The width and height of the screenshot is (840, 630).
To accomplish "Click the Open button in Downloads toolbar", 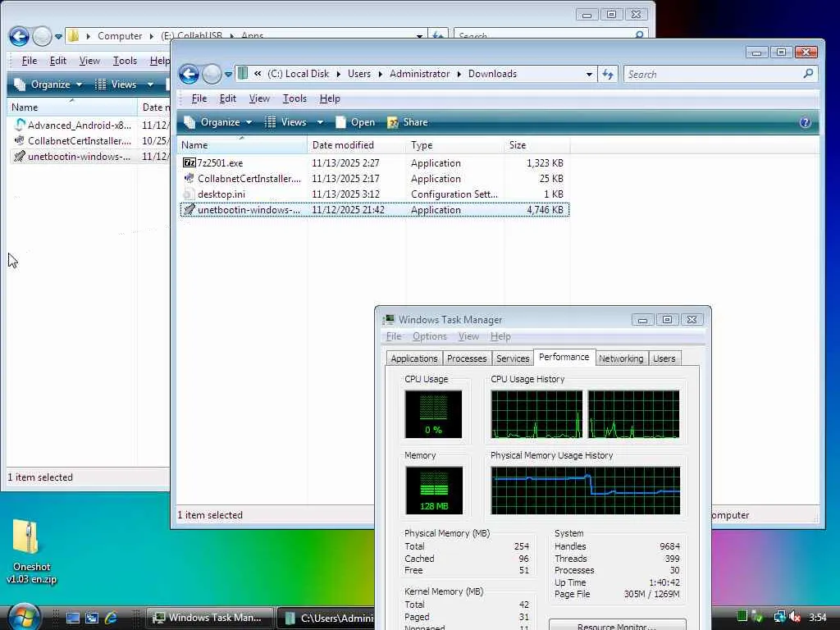I will (355, 122).
